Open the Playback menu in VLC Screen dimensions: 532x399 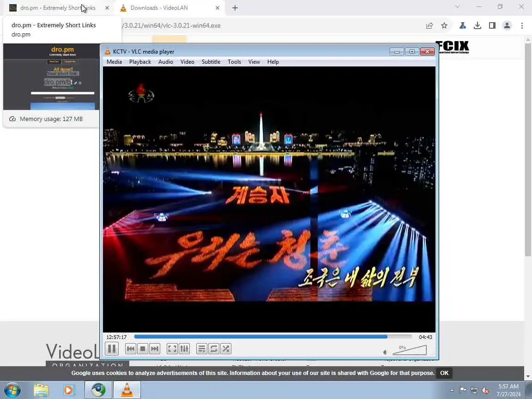tap(140, 62)
